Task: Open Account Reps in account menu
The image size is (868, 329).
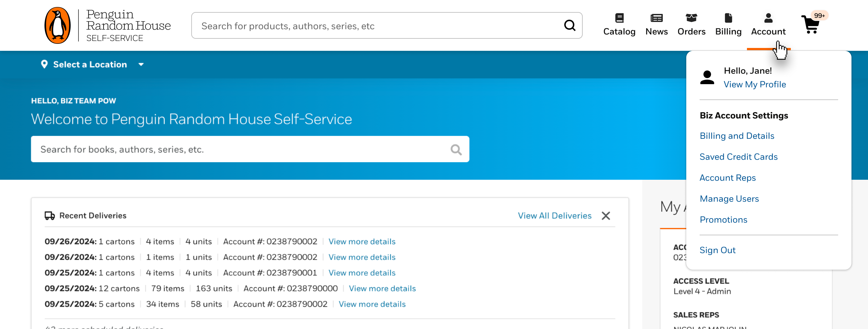Action: 728,178
